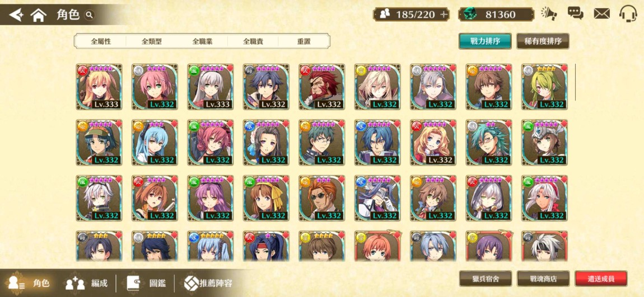Click the 重置 reset filter button
Screen dimensions: 644x297
point(304,41)
